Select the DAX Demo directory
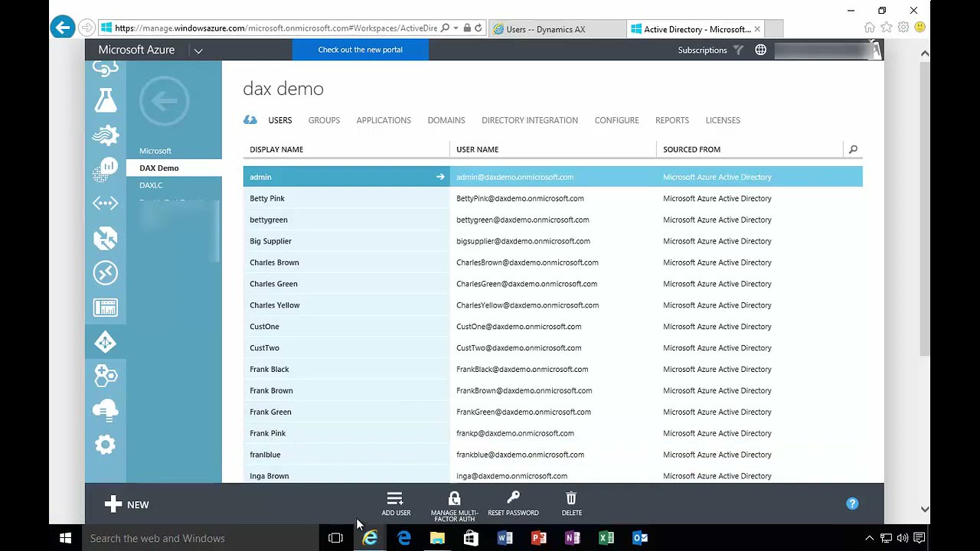 (175, 168)
